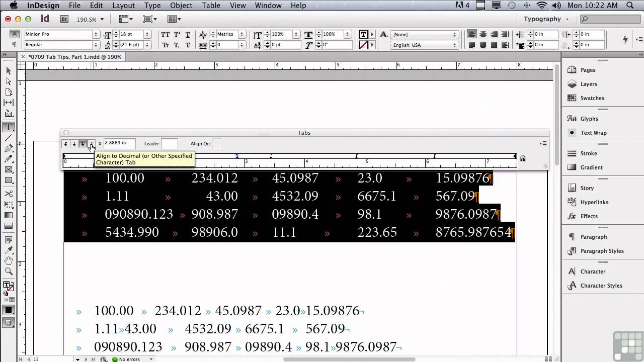Switch to Paragraph Formatting Controls
The height and width of the screenshot is (362, 644).
tap(15, 45)
